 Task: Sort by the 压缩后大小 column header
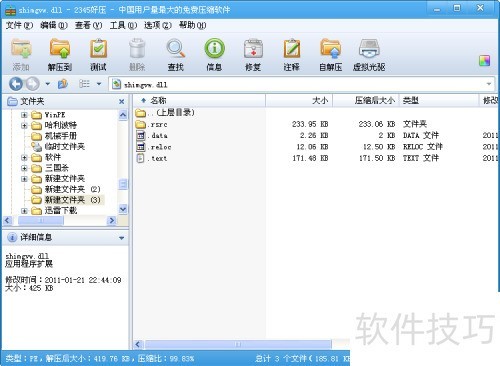pyautogui.click(x=366, y=100)
